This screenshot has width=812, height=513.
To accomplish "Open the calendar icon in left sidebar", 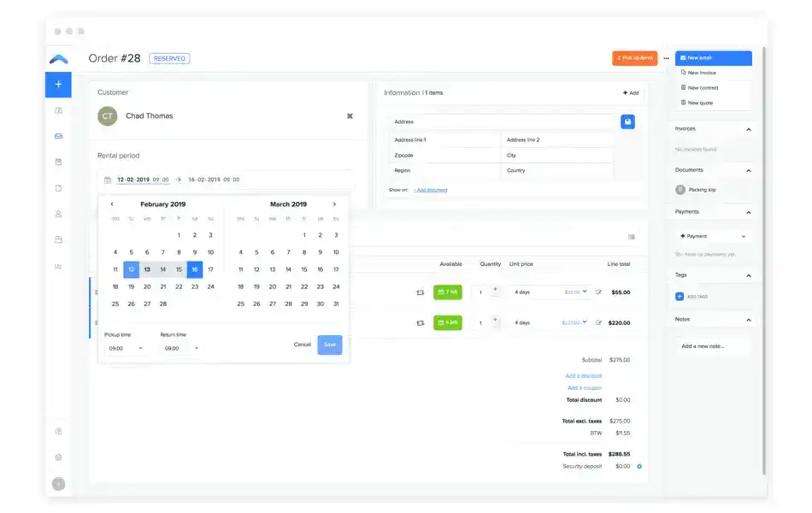I will 58,162.
